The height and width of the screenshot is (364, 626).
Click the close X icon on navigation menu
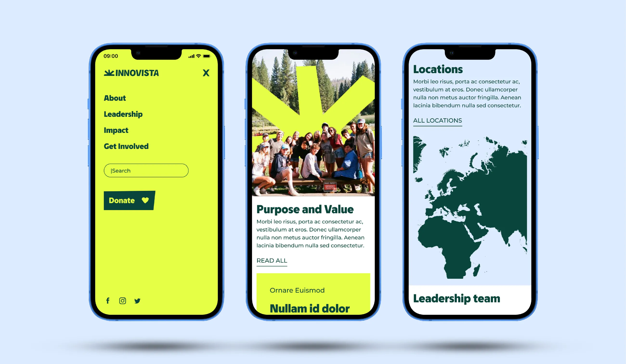tap(206, 73)
